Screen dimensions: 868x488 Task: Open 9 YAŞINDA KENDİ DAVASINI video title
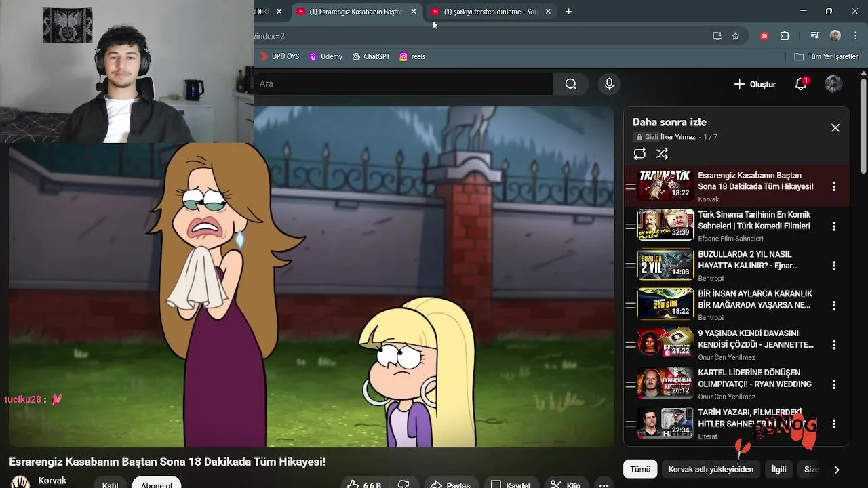(x=755, y=339)
